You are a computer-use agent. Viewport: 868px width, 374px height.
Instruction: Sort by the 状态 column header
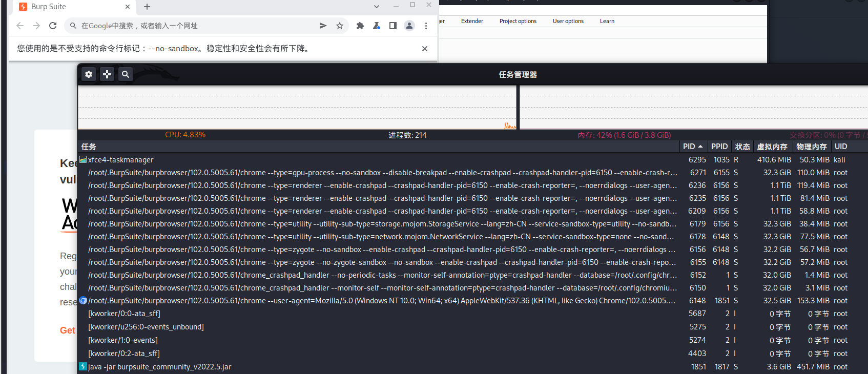tap(742, 147)
